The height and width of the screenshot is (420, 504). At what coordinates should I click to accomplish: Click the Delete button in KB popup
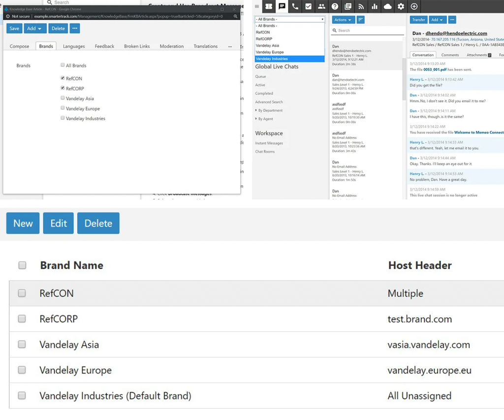click(58, 28)
